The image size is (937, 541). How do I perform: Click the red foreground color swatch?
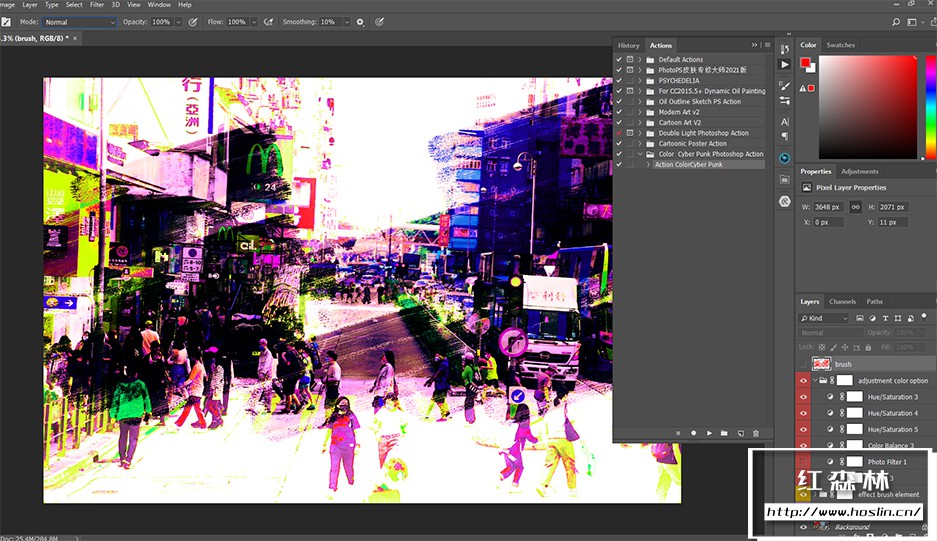[805, 63]
